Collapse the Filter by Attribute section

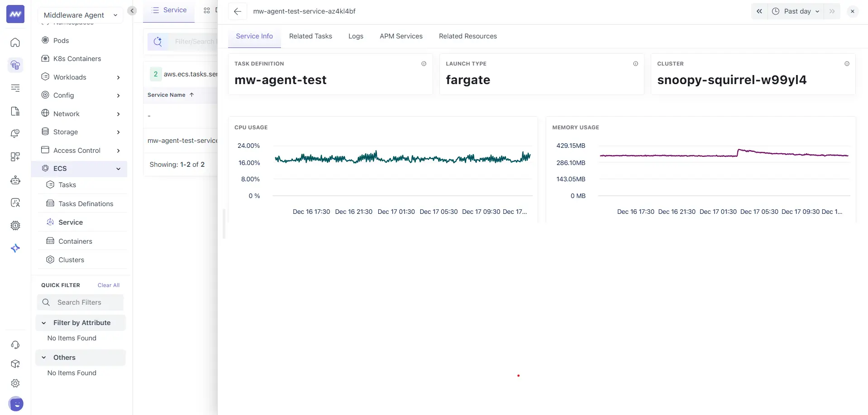coord(44,323)
